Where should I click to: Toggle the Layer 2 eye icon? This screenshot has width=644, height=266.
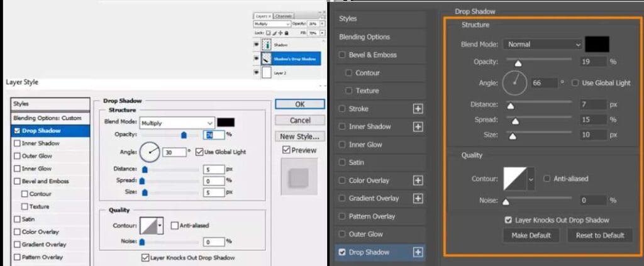[x=257, y=72]
